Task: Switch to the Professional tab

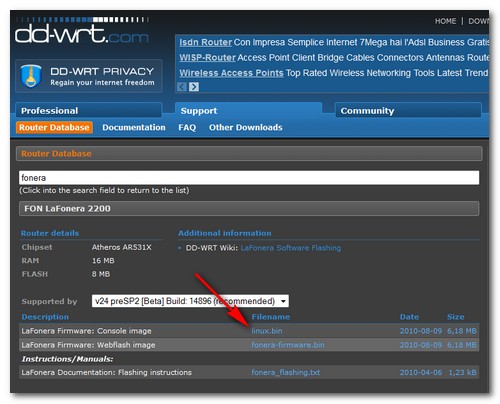Action: click(89, 111)
